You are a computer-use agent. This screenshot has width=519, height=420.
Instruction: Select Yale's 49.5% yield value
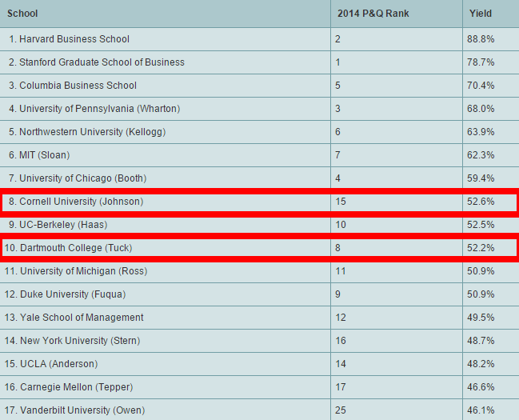click(481, 318)
